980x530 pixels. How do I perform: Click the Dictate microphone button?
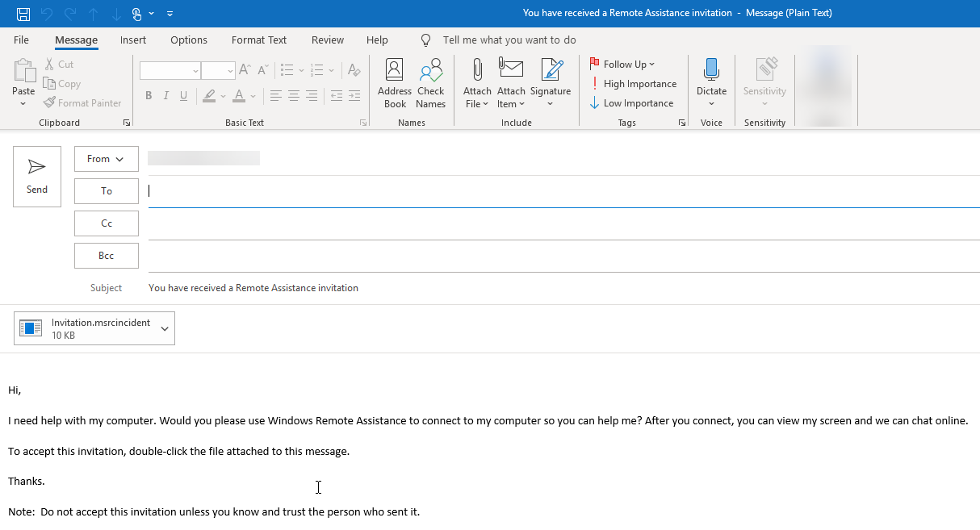click(711, 84)
